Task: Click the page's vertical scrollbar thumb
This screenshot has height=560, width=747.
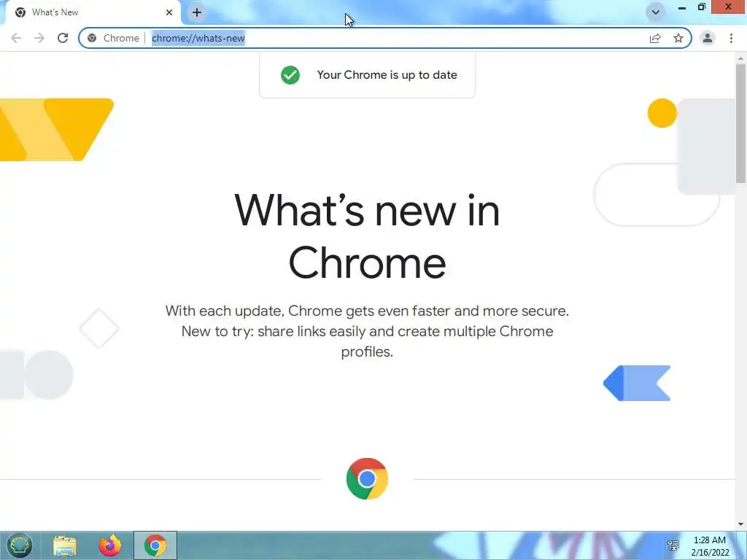Action: (740, 122)
